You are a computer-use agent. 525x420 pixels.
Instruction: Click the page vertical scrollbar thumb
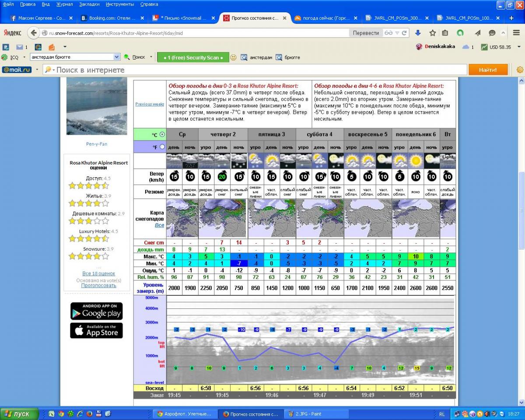[521, 210]
